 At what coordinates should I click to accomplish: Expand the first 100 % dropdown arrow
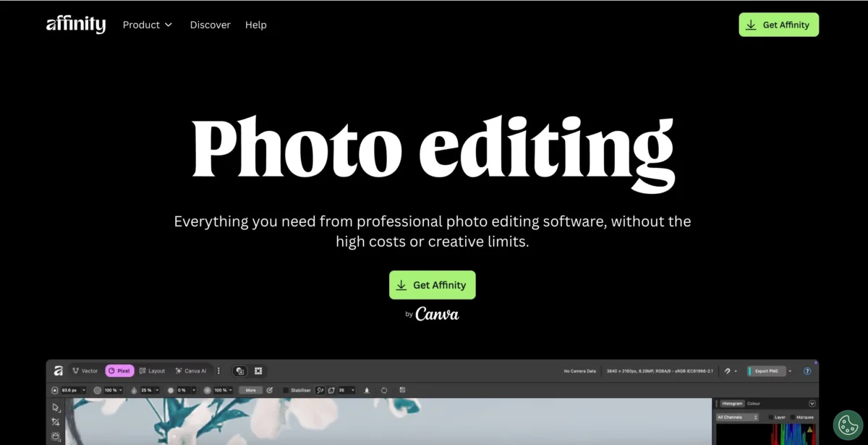tap(120, 390)
